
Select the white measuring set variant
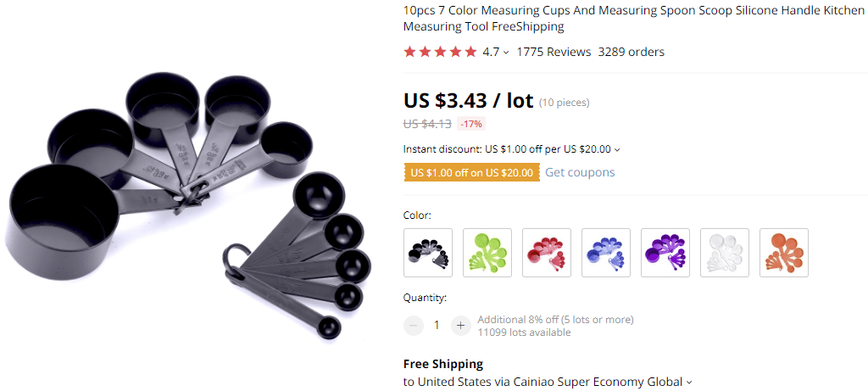pyautogui.click(x=725, y=253)
